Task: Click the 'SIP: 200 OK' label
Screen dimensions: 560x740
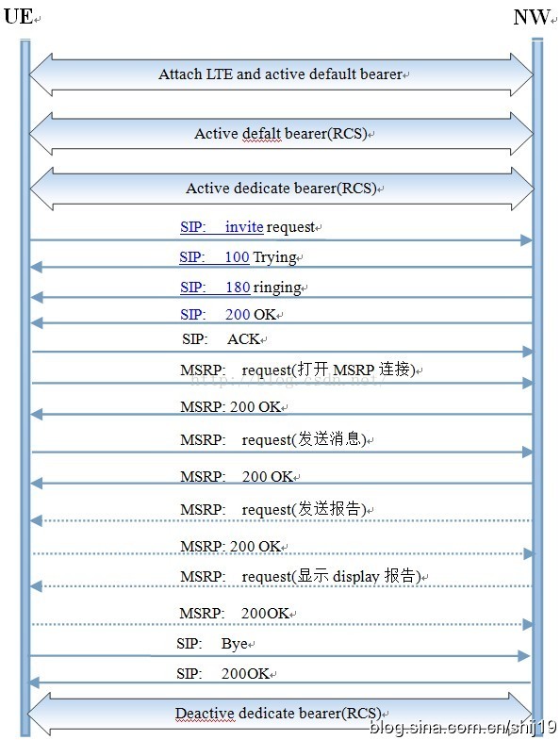Action: 228,314
